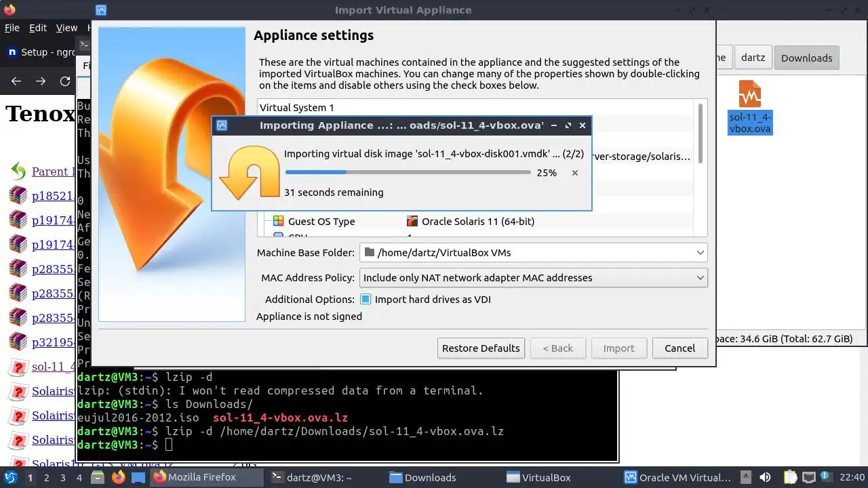Screen dimensions: 868x488
Task: Click the Oracle Solaris 11 OS icon
Action: pos(412,221)
